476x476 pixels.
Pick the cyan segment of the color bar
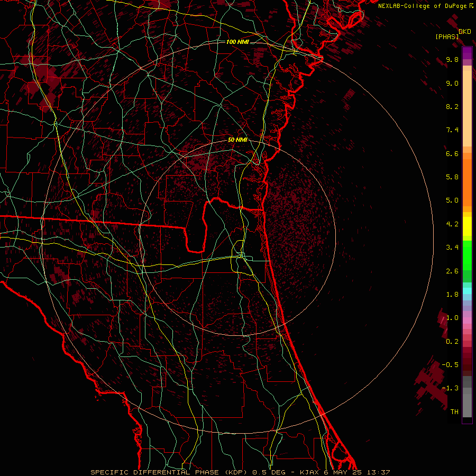tap(467, 291)
